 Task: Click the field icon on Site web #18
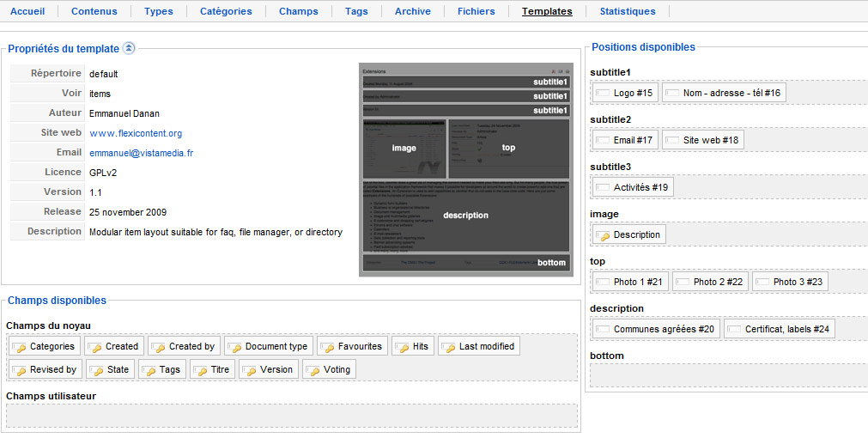click(672, 141)
